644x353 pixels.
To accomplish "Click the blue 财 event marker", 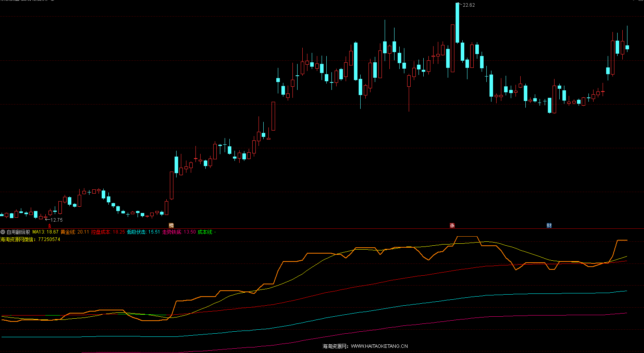I will (x=549, y=226).
